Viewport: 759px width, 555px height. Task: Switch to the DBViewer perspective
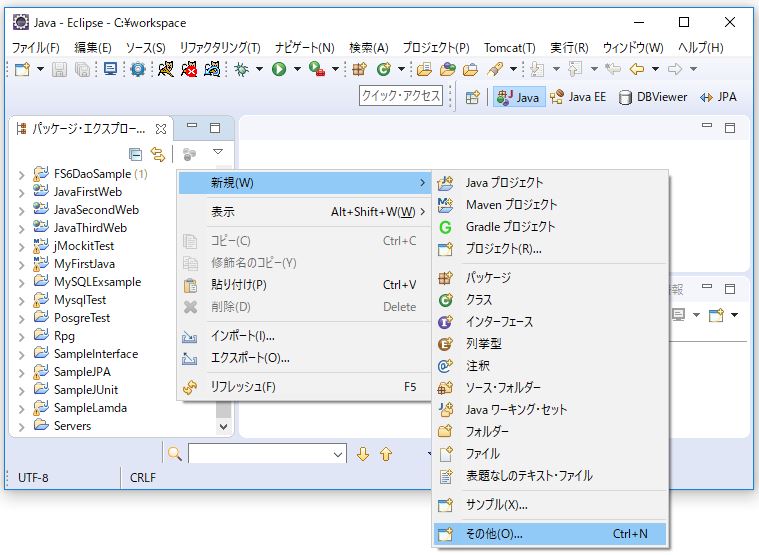tap(653, 97)
